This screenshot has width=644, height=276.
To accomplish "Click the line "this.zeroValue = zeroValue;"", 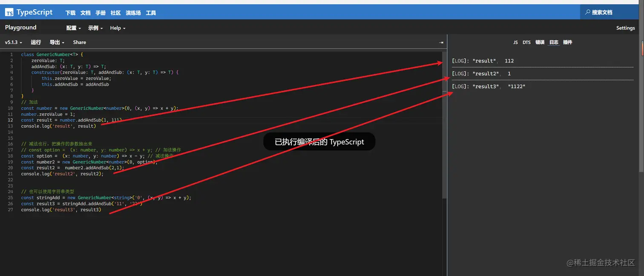I will pyautogui.click(x=76, y=78).
